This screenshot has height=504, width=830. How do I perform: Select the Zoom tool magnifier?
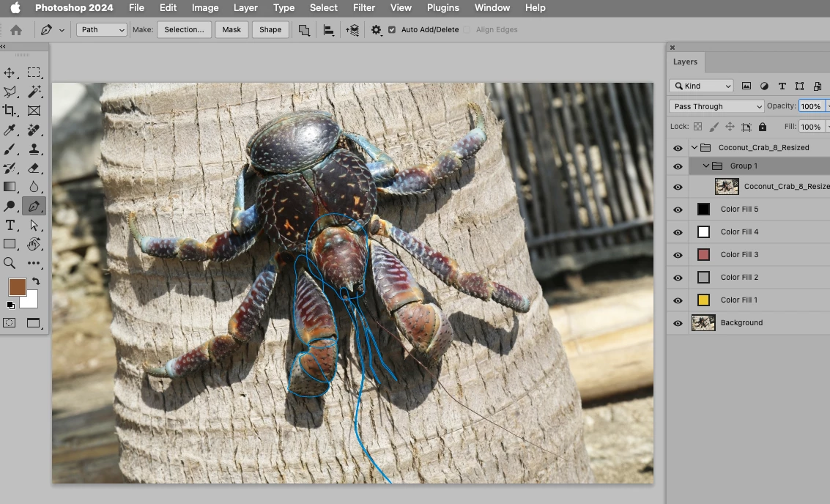coord(10,263)
